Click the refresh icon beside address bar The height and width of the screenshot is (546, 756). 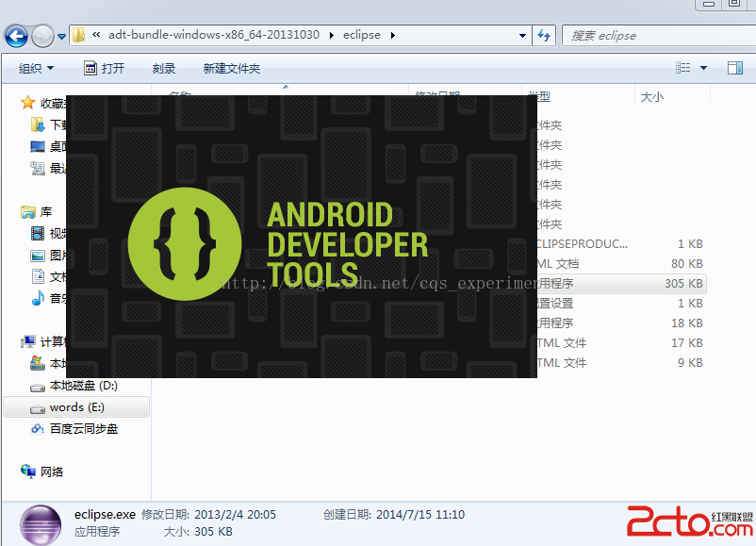(544, 35)
